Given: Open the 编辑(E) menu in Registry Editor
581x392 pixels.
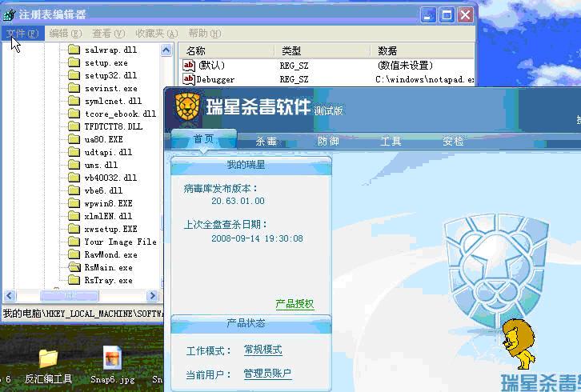Looking at the screenshot, I should point(66,34).
